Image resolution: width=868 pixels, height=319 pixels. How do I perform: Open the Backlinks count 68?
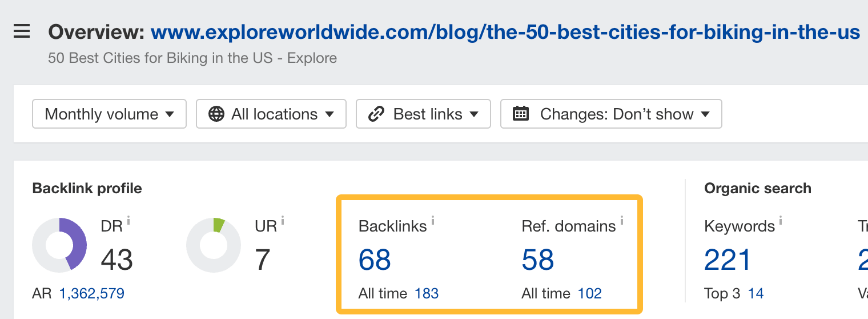[x=375, y=260]
